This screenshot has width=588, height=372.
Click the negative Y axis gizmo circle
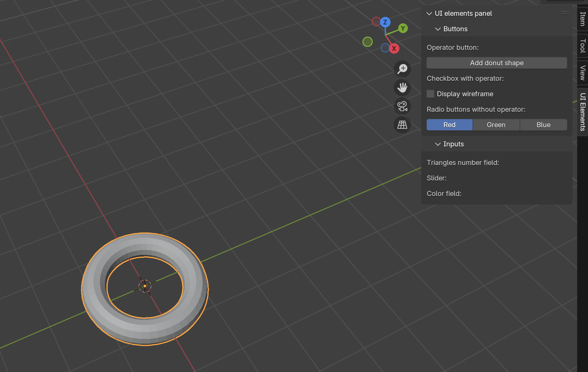(367, 41)
